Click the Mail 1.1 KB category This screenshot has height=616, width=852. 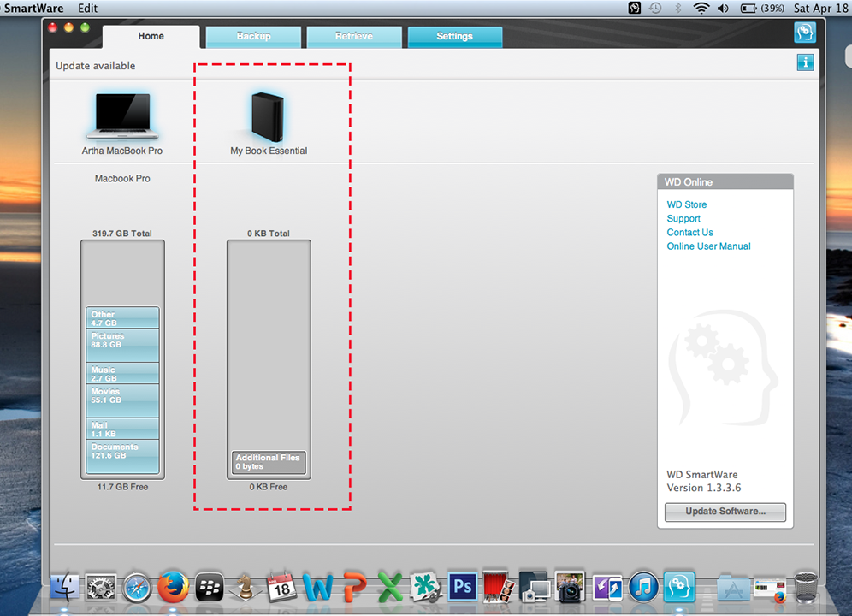tap(122, 429)
